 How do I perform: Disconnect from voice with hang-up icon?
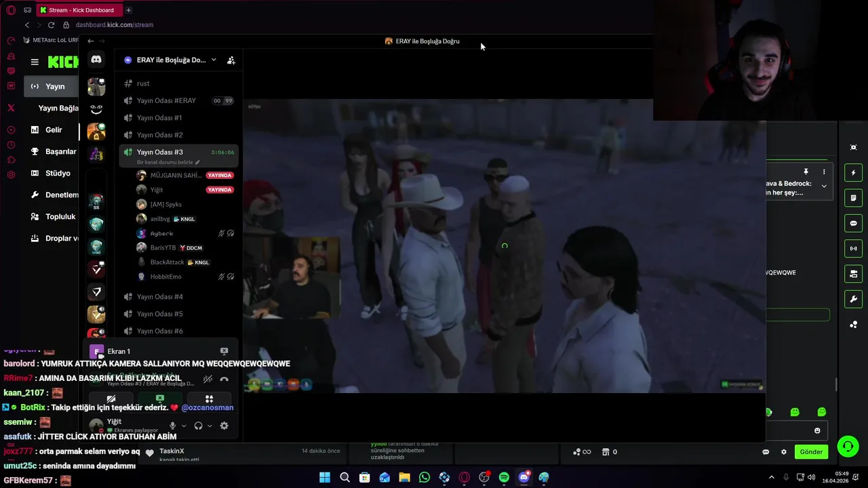pyautogui.click(x=224, y=380)
